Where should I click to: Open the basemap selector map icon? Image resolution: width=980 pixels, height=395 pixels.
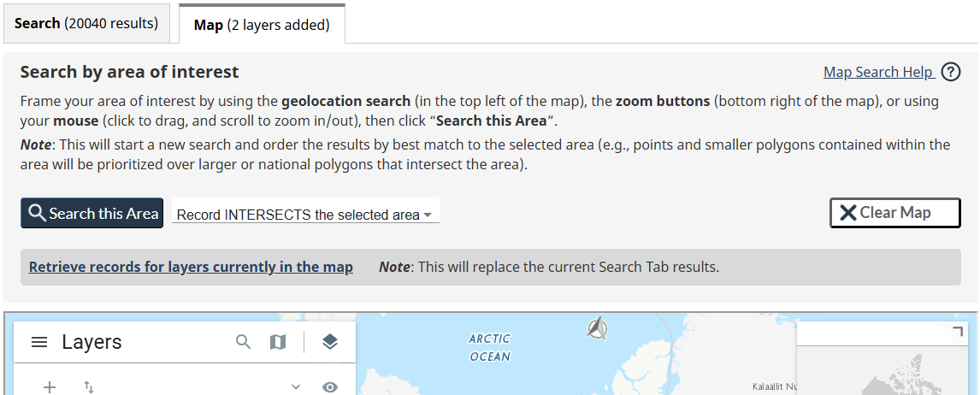[x=278, y=342]
